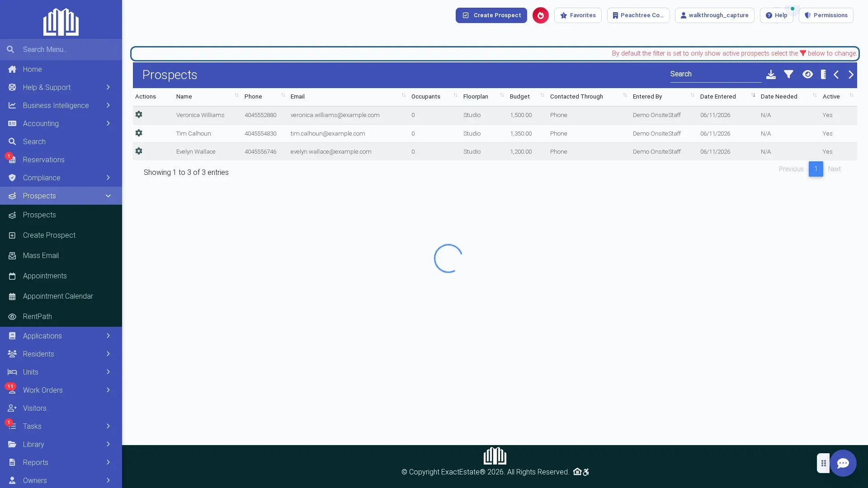Click the Create Prospect top button
Viewport: 868px width, 488px height.
pos(491,15)
